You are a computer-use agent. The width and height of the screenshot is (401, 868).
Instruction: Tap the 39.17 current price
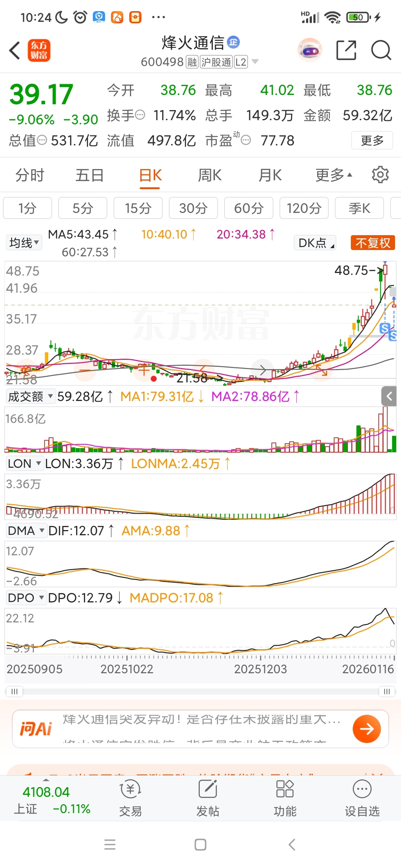pyautogui.click(x=41, y=94)
